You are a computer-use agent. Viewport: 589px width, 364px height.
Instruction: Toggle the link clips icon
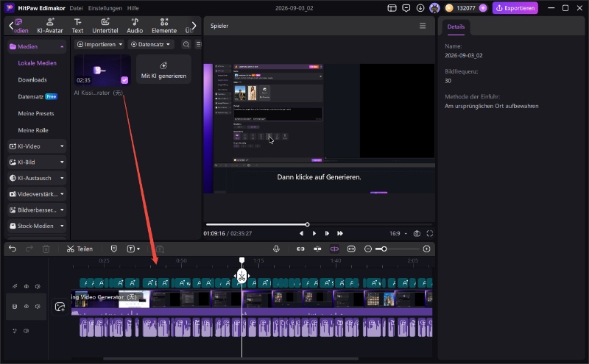pyautogui.click(x=300, y=249)
